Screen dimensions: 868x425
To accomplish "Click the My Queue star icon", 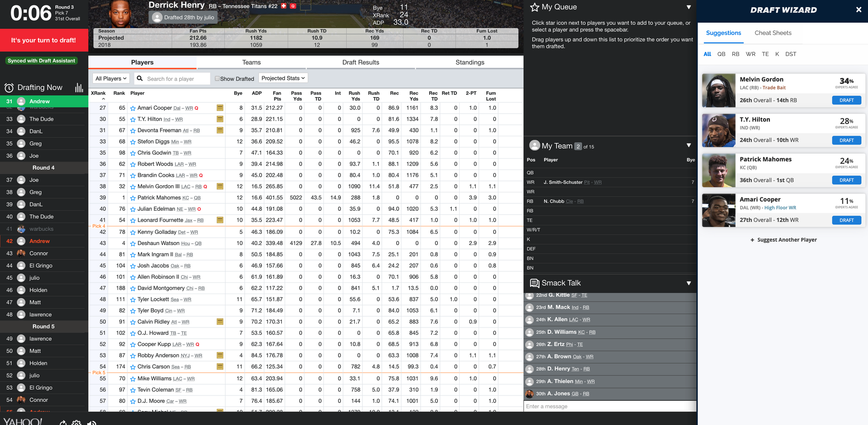I will 535,7.
